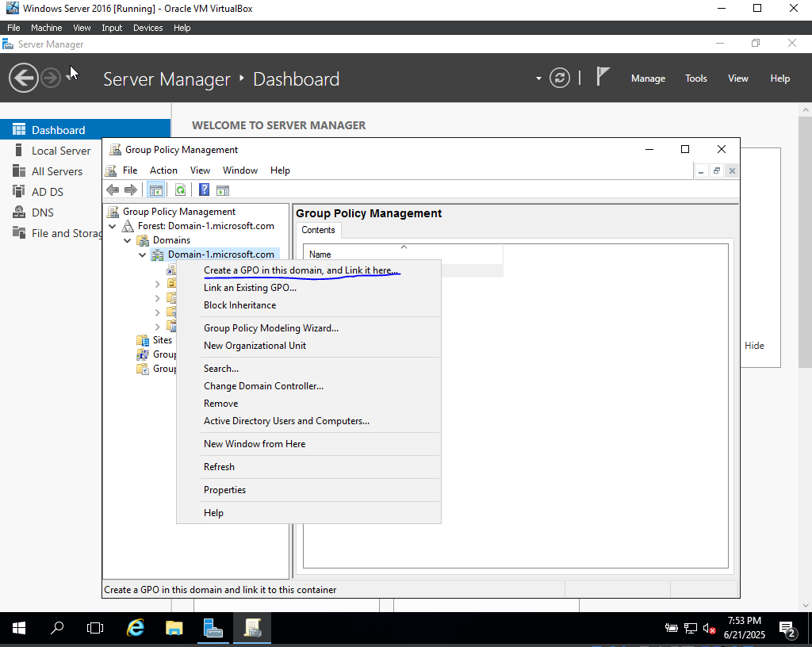Select Group Policy Management root tree node
This screenshot has height=647, width=812.
coord(178,212)
